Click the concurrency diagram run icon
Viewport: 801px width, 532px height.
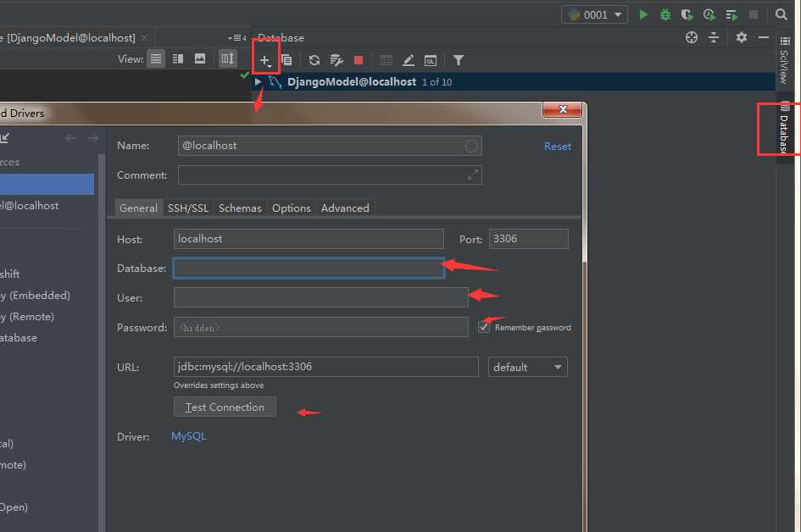pos(731,14)
